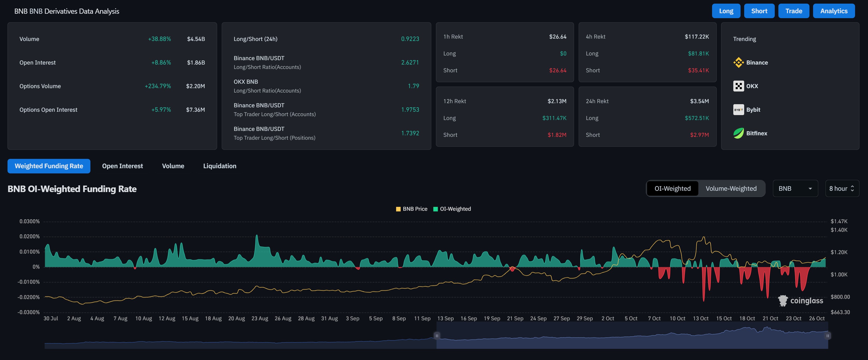Screen dimensions: 868x360
Task: Click the OKX logo icon
Action: point(738,86)
